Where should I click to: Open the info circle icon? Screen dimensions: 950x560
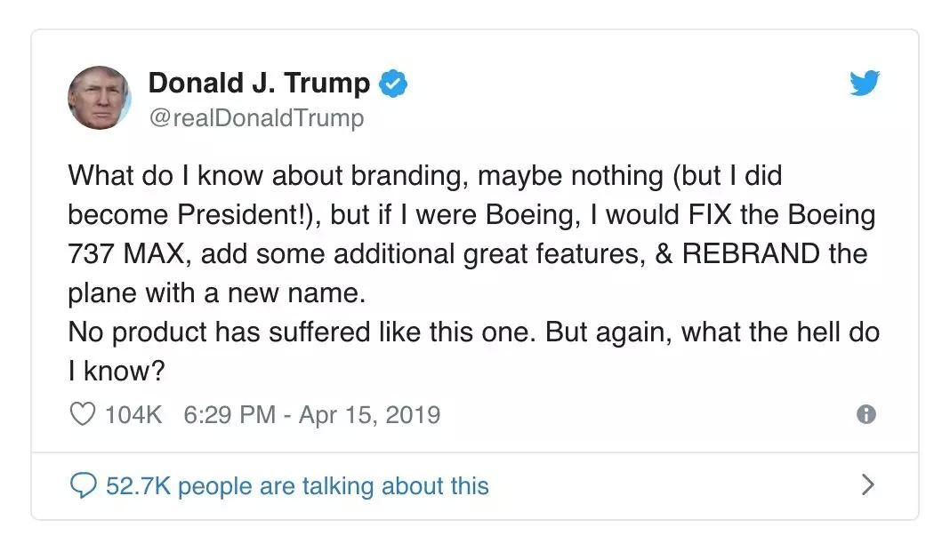pyautogui.click(x=865, y=414)
